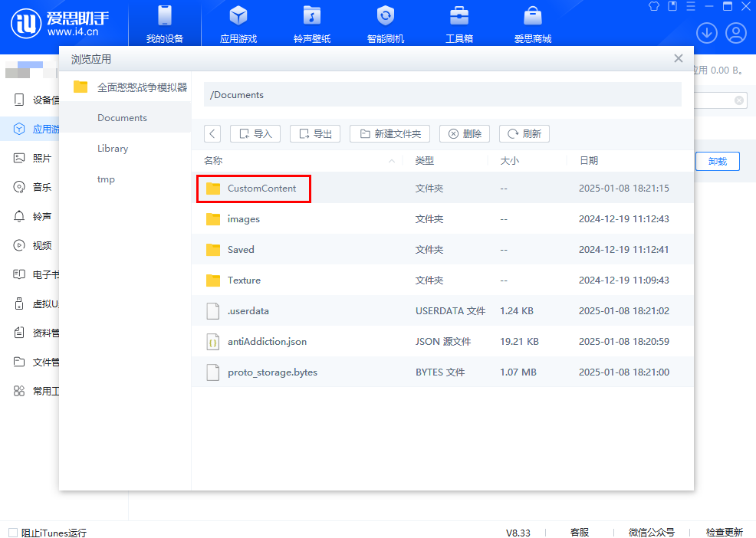Enable the 阻止iTunes运行 checkbox

[x=12, y=533]
